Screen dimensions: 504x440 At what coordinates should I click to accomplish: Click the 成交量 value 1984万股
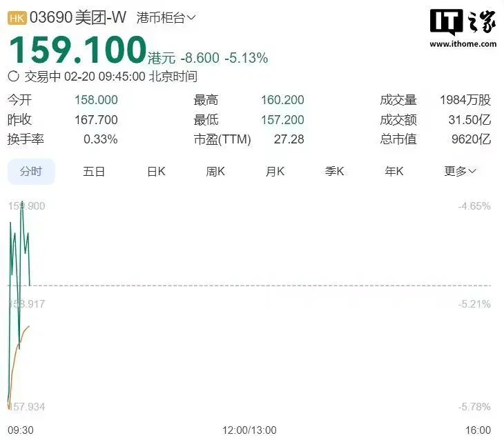click(465, 100)
